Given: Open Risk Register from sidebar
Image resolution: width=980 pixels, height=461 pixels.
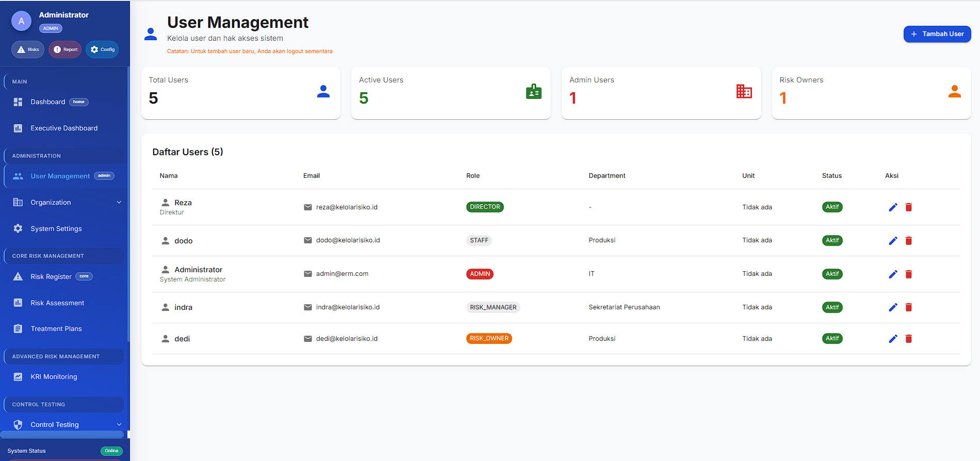Looking at the screenshot, I should (x=51, y=277).
